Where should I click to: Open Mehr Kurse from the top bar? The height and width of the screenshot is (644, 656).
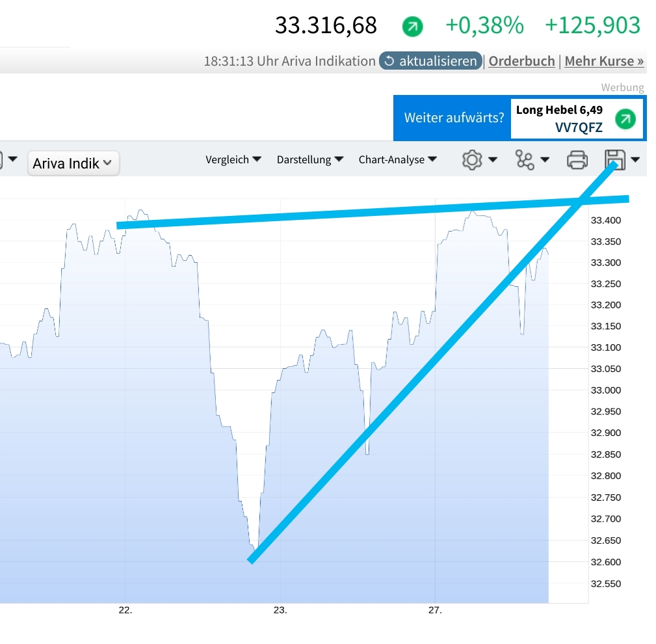coord(603,60)
